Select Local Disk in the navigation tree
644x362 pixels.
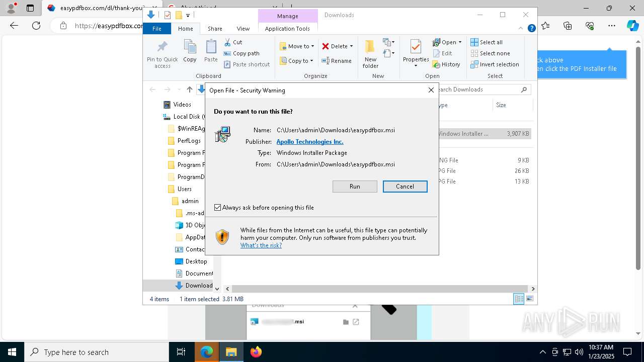click(x=184, y=117)
